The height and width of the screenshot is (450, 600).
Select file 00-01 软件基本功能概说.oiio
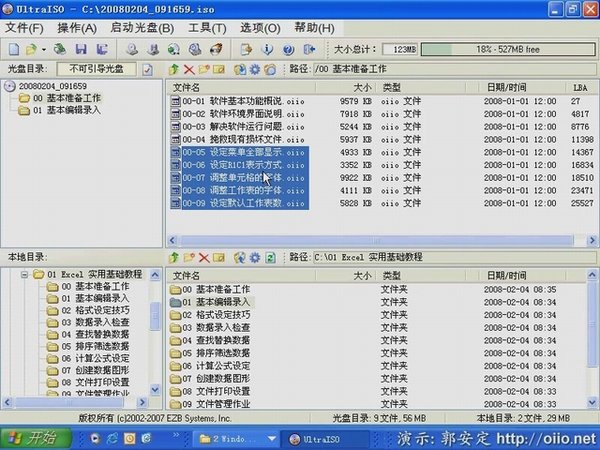(243, 101)
